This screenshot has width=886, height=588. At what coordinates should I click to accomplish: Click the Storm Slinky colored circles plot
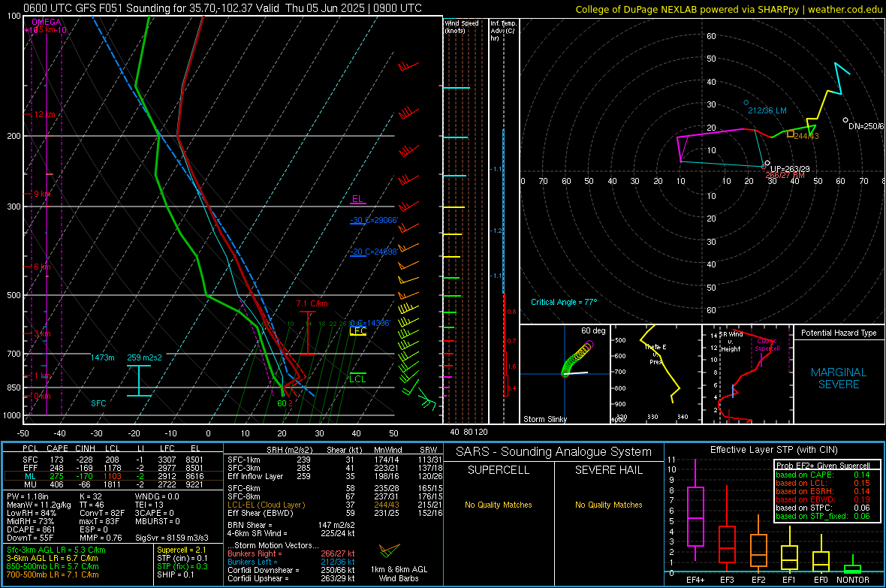click(x=577, y=358)
